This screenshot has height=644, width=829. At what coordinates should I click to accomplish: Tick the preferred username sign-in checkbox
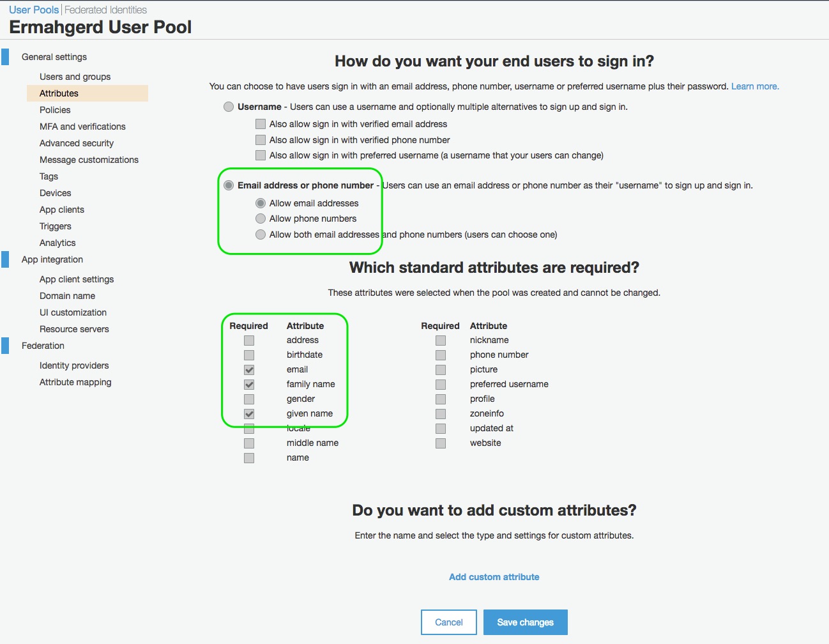click(261, 155)
